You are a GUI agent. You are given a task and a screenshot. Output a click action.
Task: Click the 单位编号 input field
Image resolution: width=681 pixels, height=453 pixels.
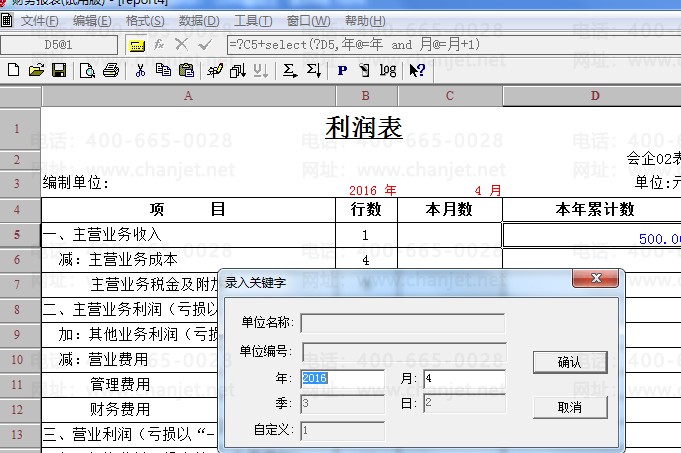point(404,352)
